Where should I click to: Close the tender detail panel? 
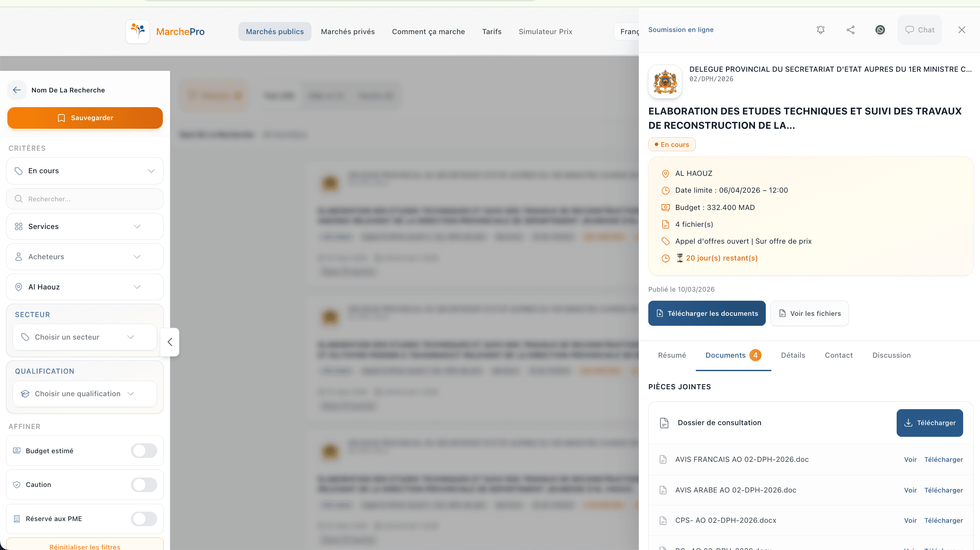(x=962, y=30)
